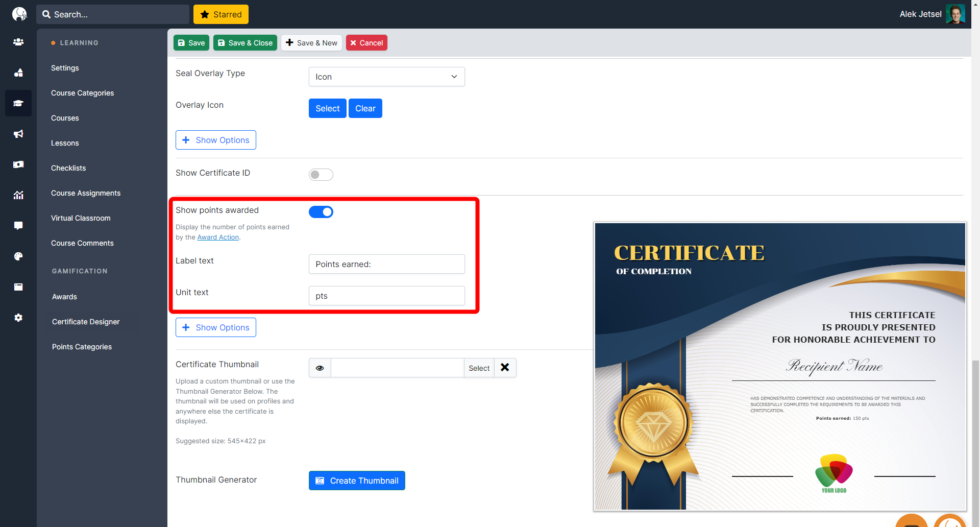The image size is (980, 527).
Task: Click Starred button in top bar
Action: [x=221, y=14]
